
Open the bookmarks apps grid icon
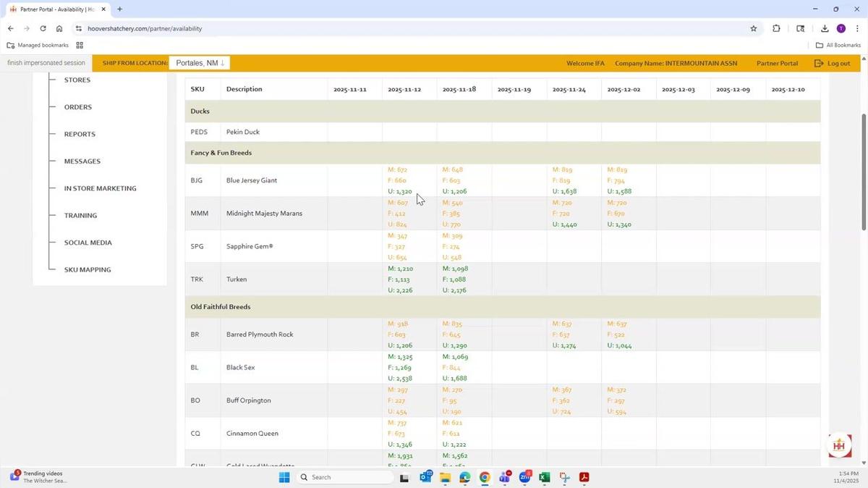[x=80, y=45]
